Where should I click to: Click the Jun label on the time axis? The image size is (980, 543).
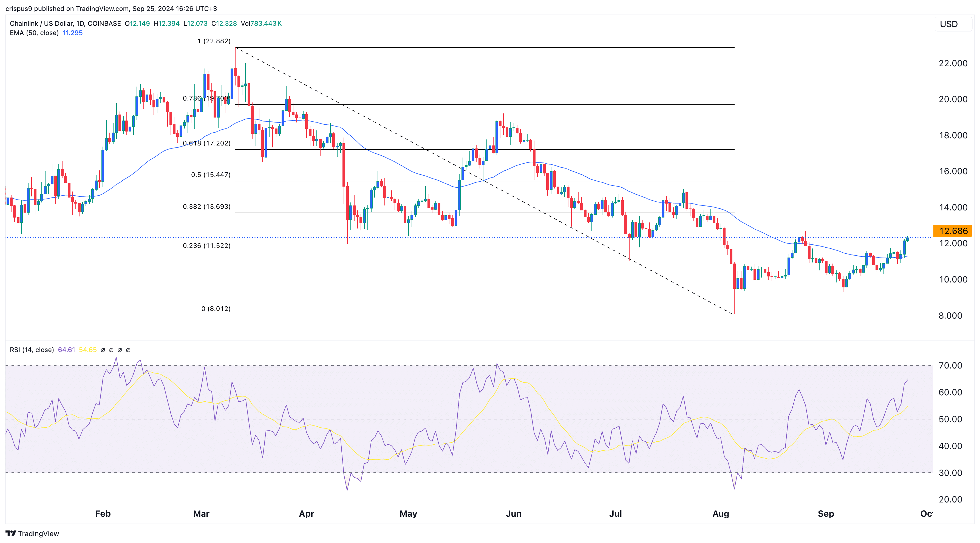pyautogui.click(x=514, y=514)
